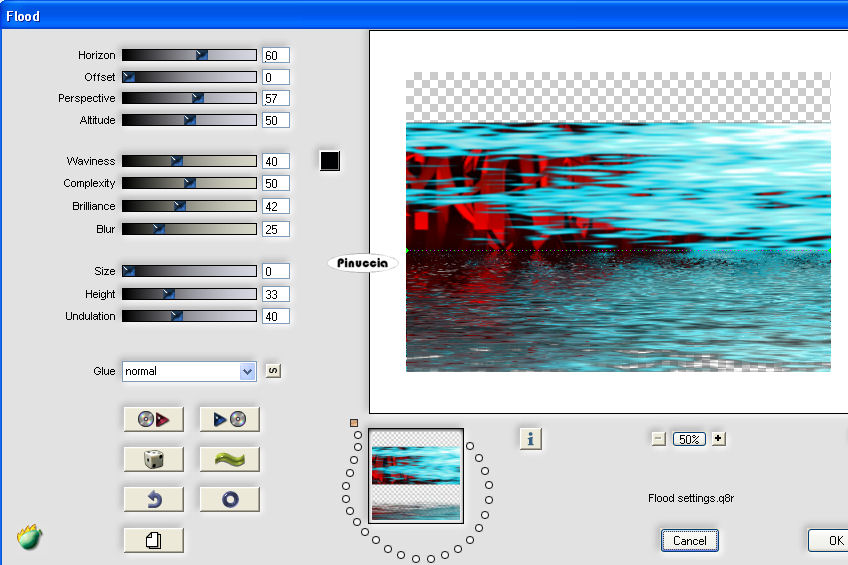Click the black color swatch
The height and width of the screenshot is (565, 848).
[x=330, y=161]
